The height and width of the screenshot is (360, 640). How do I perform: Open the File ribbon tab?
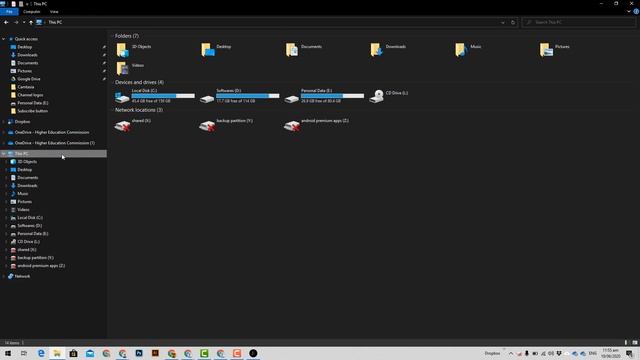tap(9, 12)
